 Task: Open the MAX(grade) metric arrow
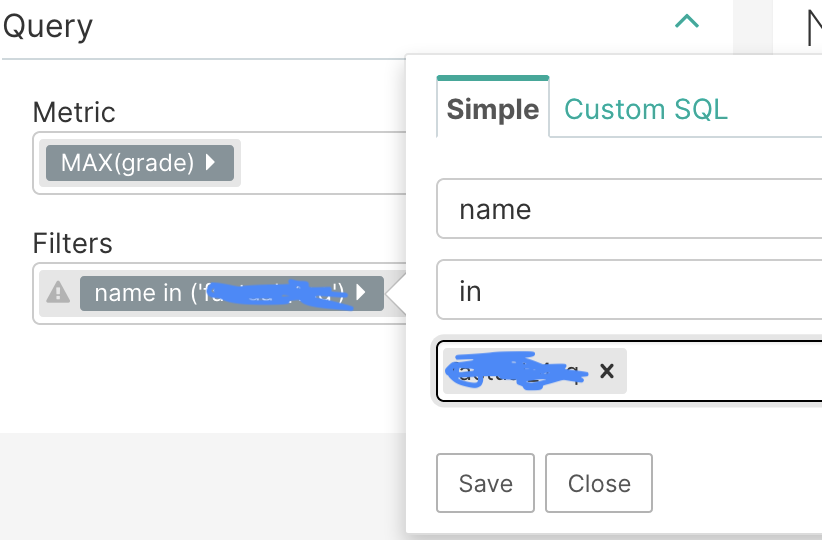click(210, 162)
